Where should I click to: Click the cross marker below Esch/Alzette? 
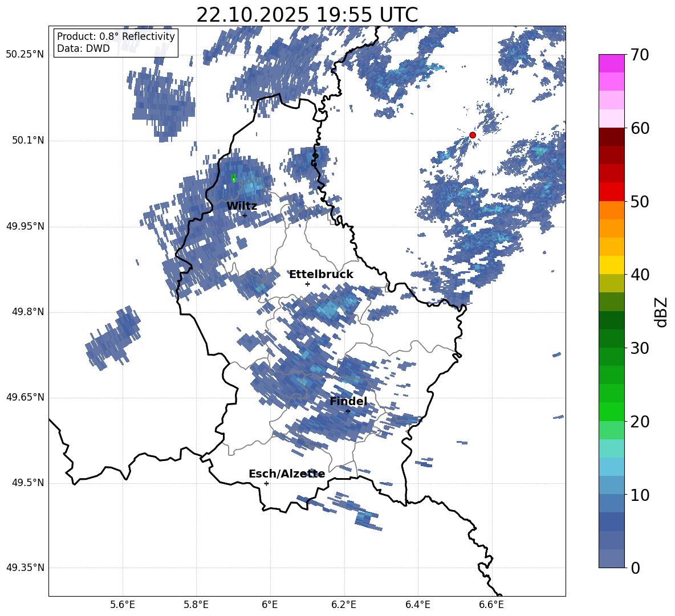tap(266, 483)
